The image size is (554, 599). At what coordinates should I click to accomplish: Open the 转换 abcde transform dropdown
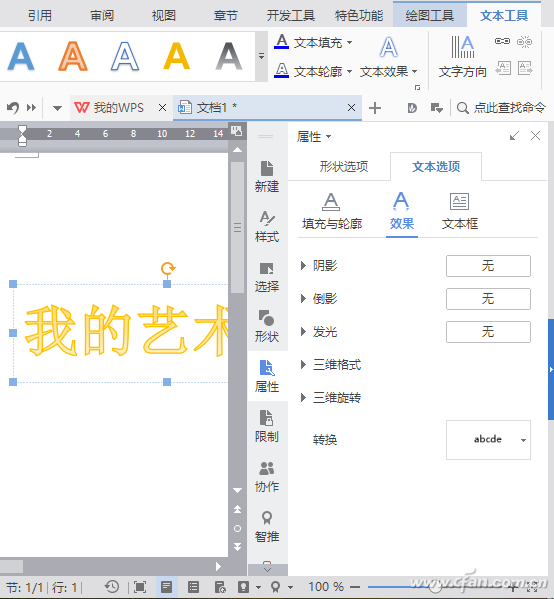(x=488, y=440)
